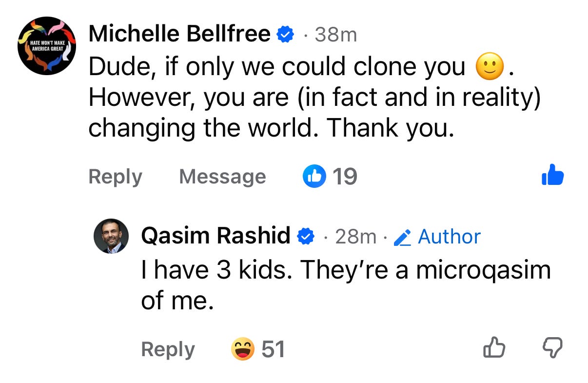Click the pencil Author icon
The image size is (588, 383).
[x=403, y=238]
